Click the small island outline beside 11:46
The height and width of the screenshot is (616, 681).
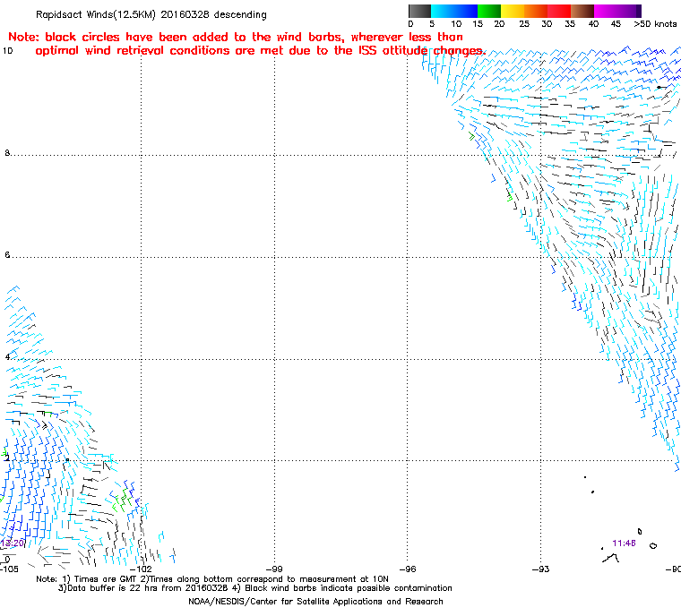point(652,545)
